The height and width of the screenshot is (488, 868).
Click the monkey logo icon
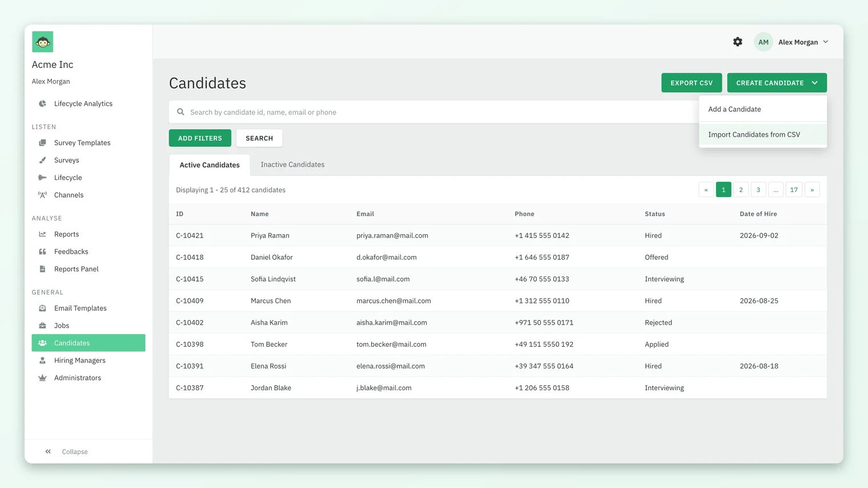click(42, 42)
